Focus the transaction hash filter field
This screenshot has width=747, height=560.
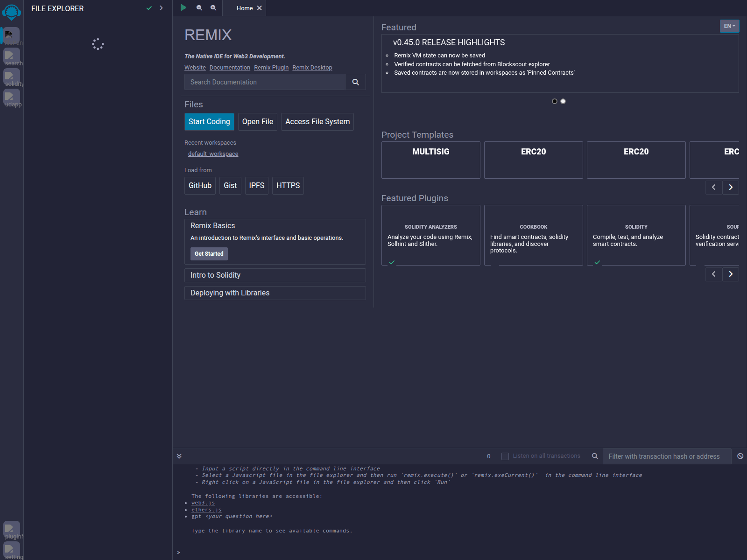667,456
